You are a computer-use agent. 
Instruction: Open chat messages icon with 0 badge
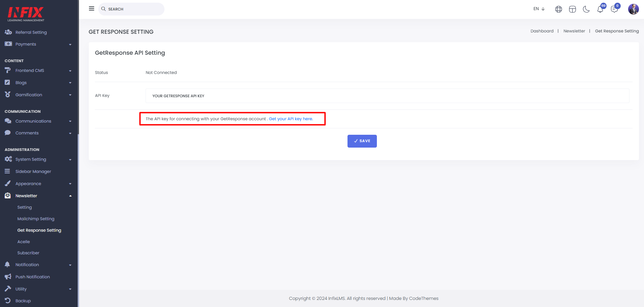[615, 9]
